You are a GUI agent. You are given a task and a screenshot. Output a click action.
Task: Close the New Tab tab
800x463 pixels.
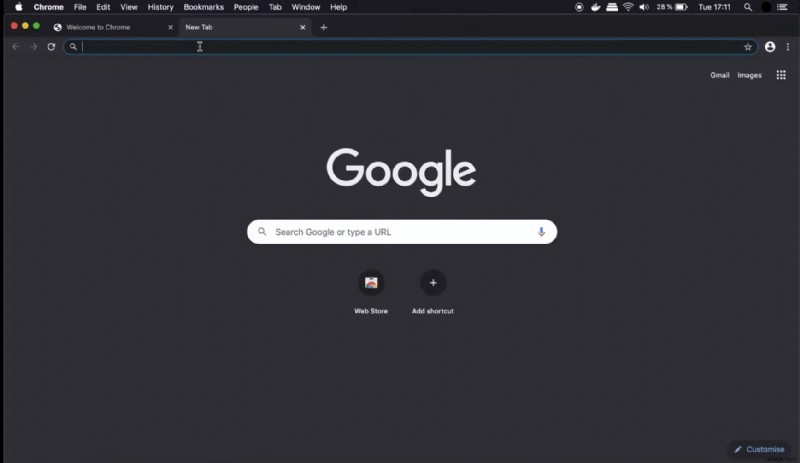coord(303,28)
